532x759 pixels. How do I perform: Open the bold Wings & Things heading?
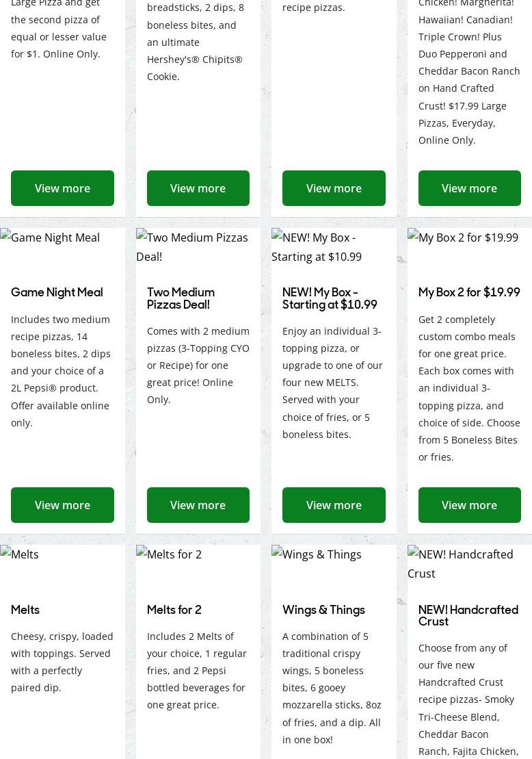pos(323,610)
